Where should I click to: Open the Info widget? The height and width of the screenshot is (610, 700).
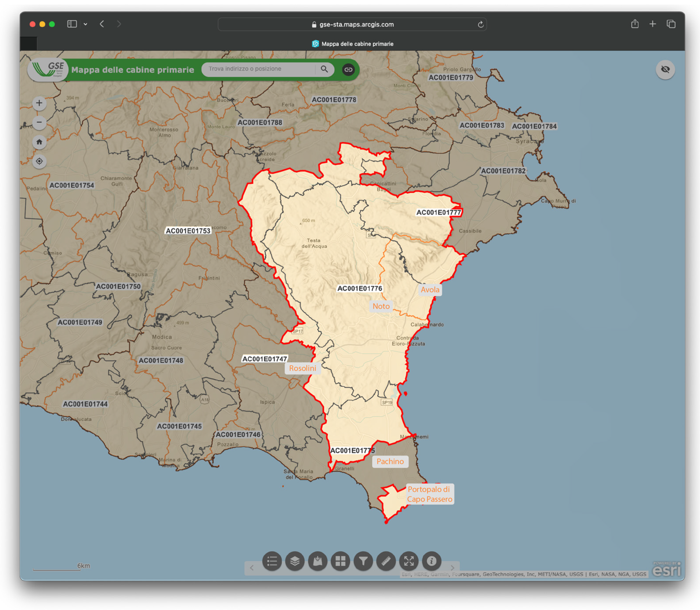432,561
